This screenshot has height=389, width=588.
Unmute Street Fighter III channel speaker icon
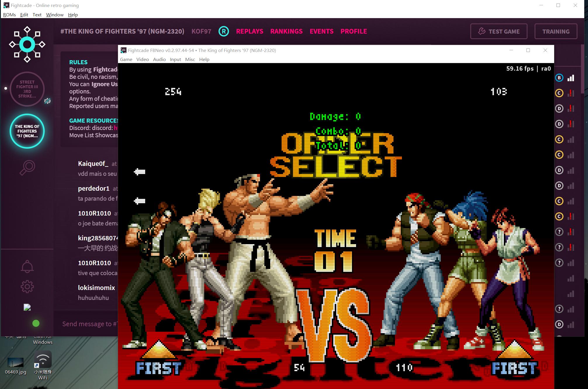47,101
